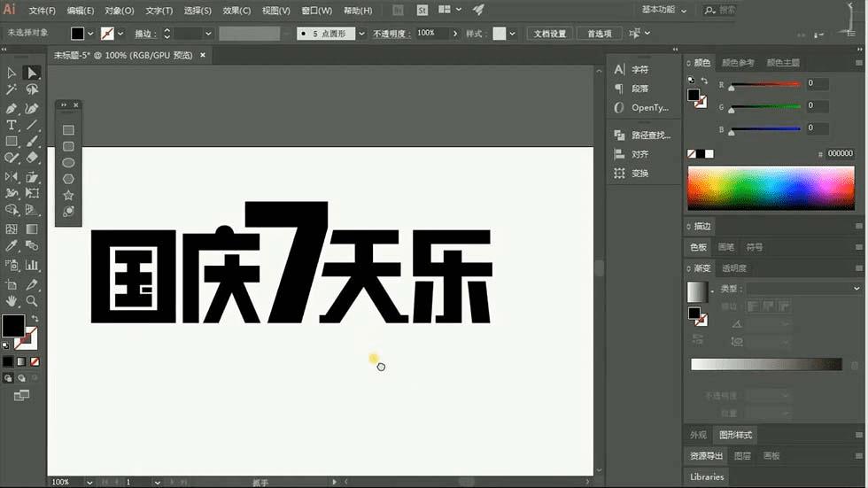This screenshot has height=488, width=868.
Task: Switch to the 透明度 tab
Action: click(x=734, y=268)
